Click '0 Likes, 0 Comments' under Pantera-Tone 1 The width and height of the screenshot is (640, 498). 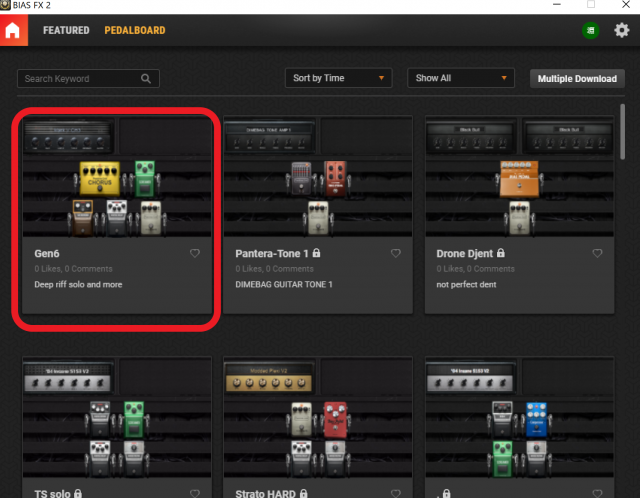tap(274, 269)
